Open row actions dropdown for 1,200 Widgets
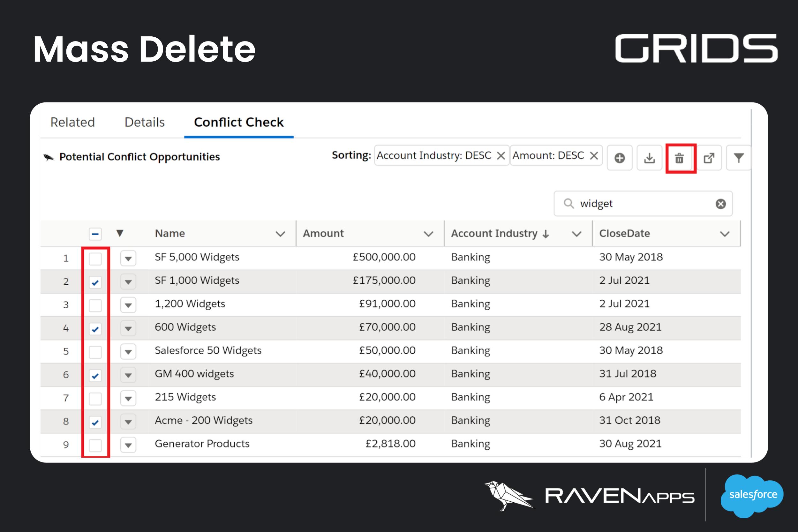The height and width of the screenshot is (532, 798). (128, 305)
